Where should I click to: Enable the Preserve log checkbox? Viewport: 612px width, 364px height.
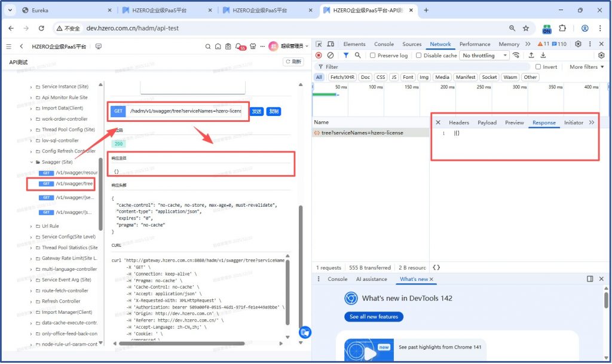[x=373, y=56]
